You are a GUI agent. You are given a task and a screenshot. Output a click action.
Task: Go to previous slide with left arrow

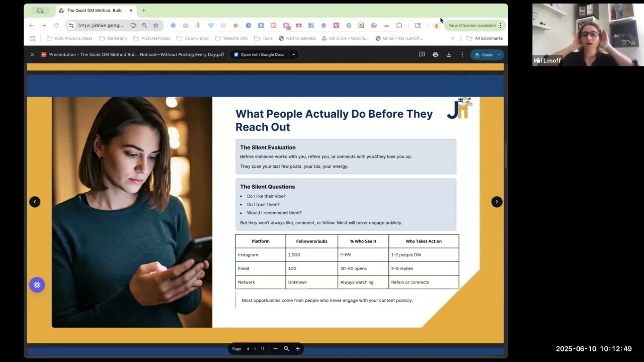(35, 202)
